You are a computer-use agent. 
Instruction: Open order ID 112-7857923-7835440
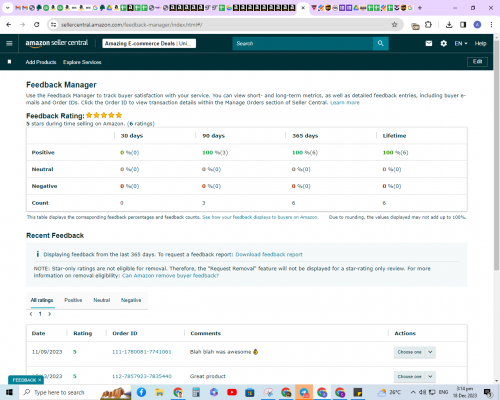click(x=142, y=376)
